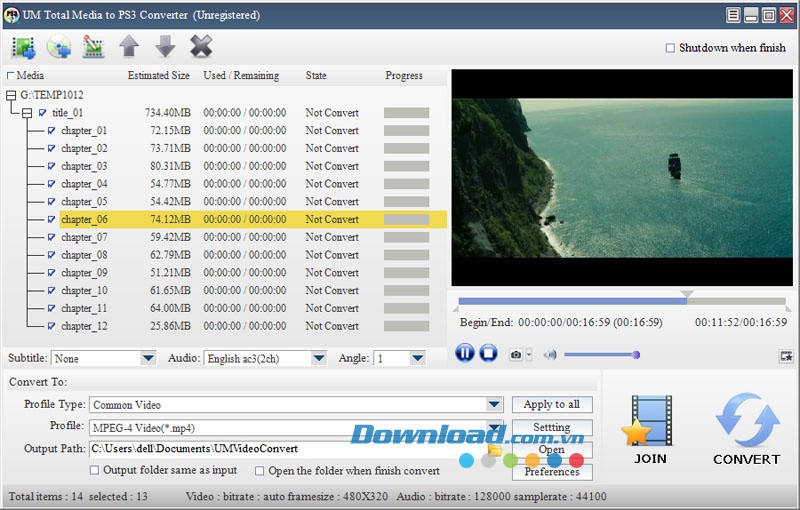
Task: Mute audio with the speaker icon
Action: click(550, 354)
